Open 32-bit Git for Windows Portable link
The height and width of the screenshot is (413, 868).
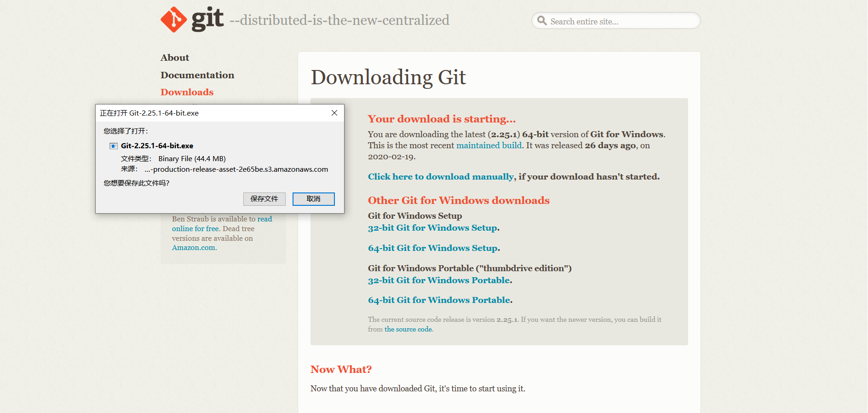click(x=439, y=280)
